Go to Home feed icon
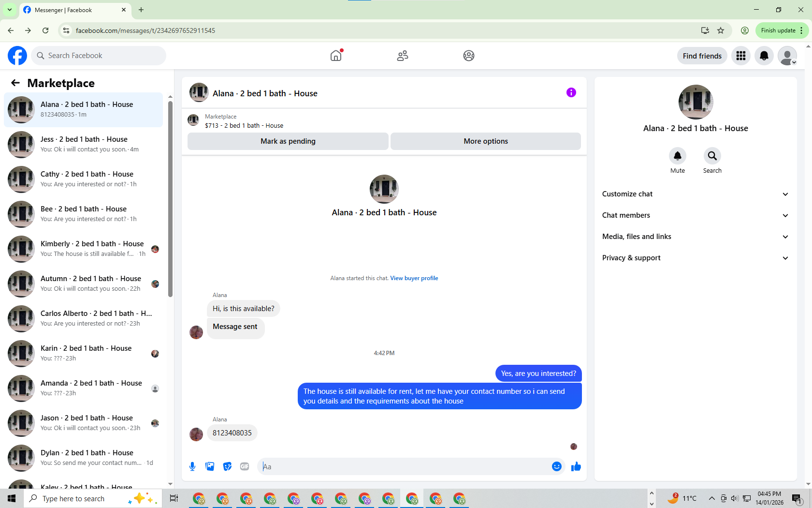 pos(336,56)
